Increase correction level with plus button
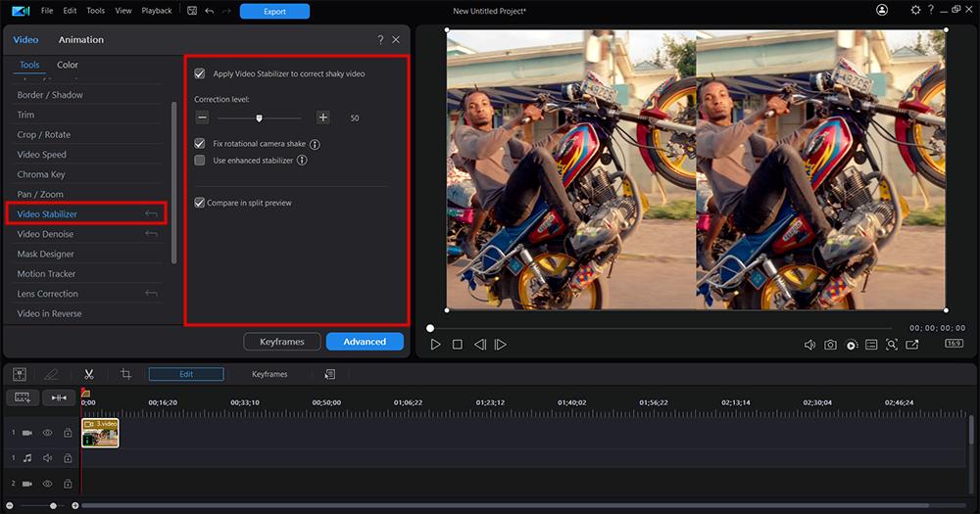Image resolution: width=980 pixels, height=514 pixels. pos(322,117)
